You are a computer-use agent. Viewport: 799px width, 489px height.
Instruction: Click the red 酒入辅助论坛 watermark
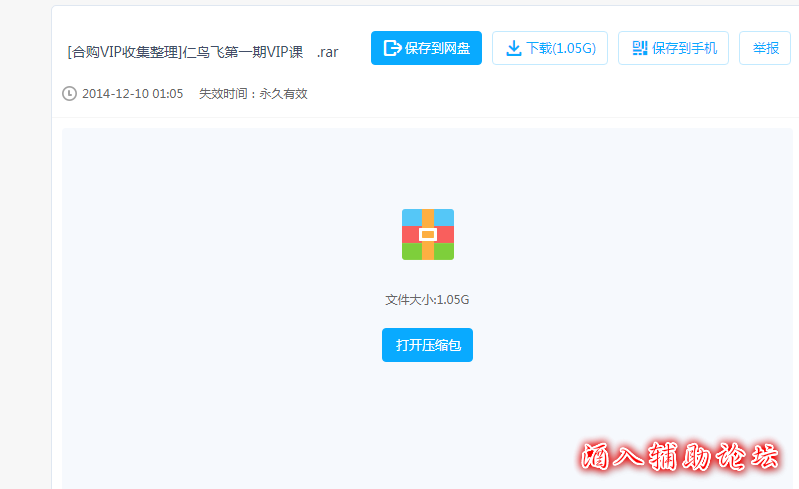point(680,458)
